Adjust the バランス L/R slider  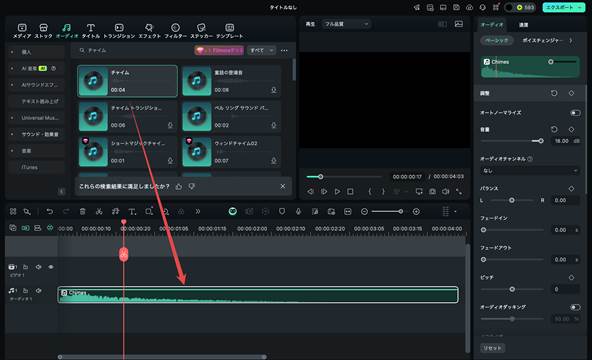(512, 200)
